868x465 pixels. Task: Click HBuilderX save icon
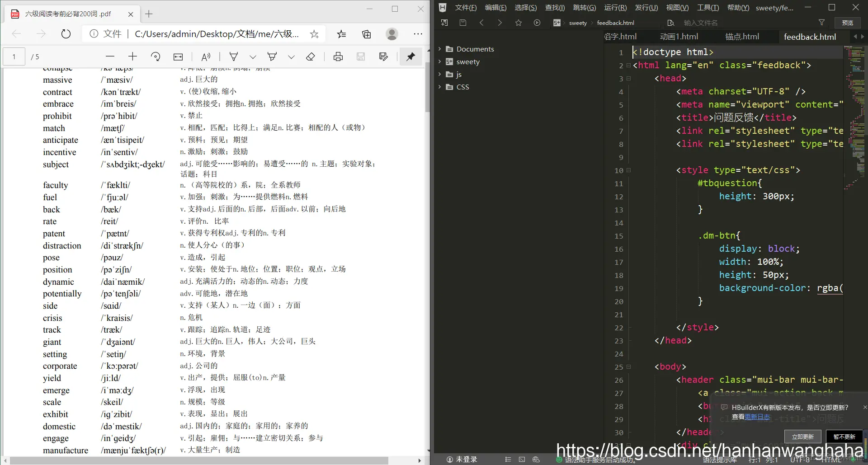[x=463, y=23]
